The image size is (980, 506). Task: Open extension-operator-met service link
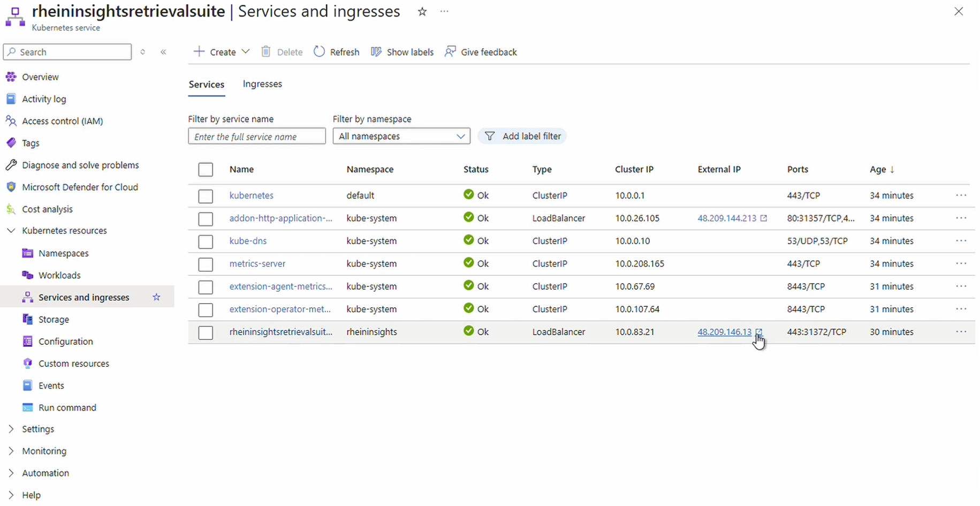(x=280, y=309)
